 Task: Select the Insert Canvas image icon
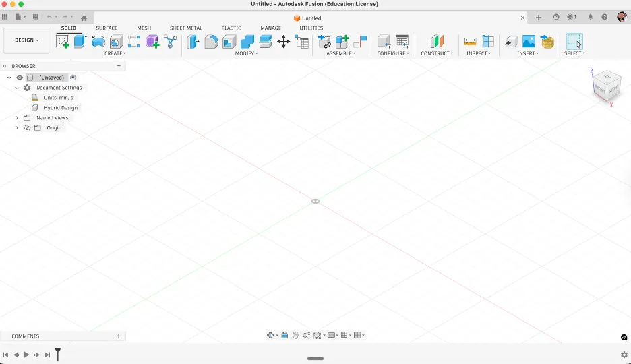529,41
